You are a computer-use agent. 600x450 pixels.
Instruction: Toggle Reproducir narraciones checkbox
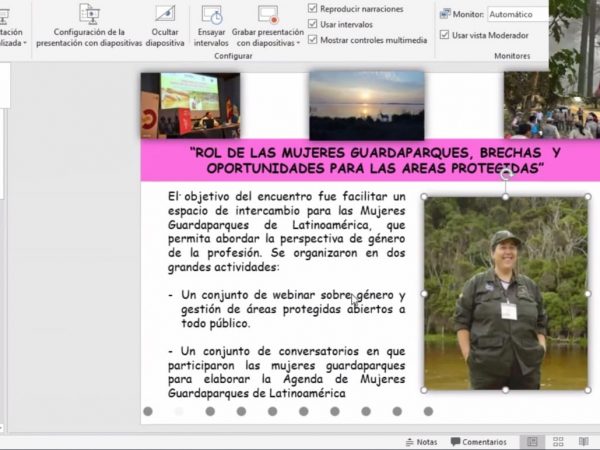point(313,8)
